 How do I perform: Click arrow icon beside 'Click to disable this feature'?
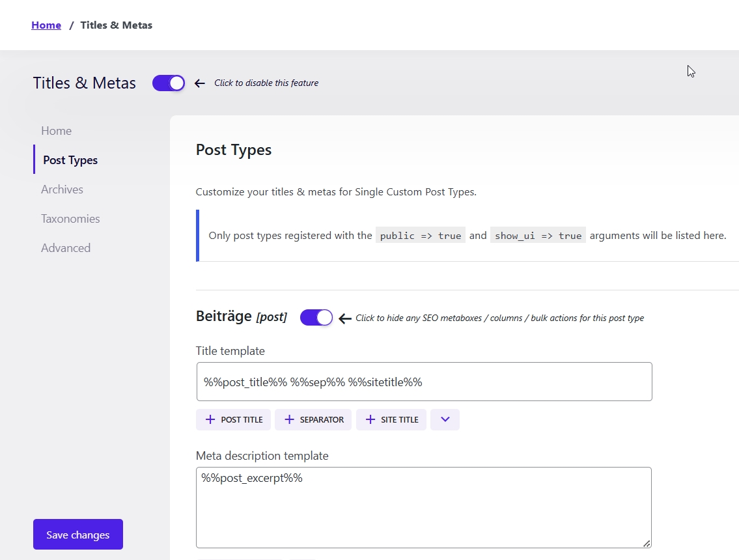[200, 83]
